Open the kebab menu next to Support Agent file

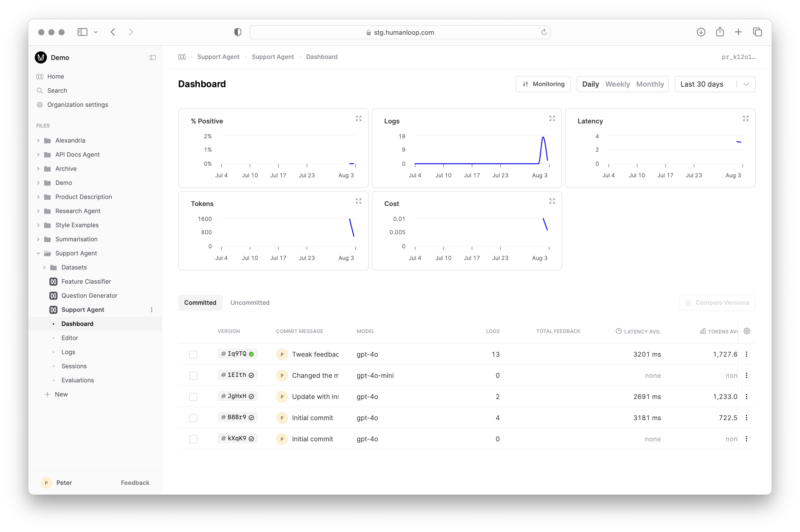tap(152, 309)
